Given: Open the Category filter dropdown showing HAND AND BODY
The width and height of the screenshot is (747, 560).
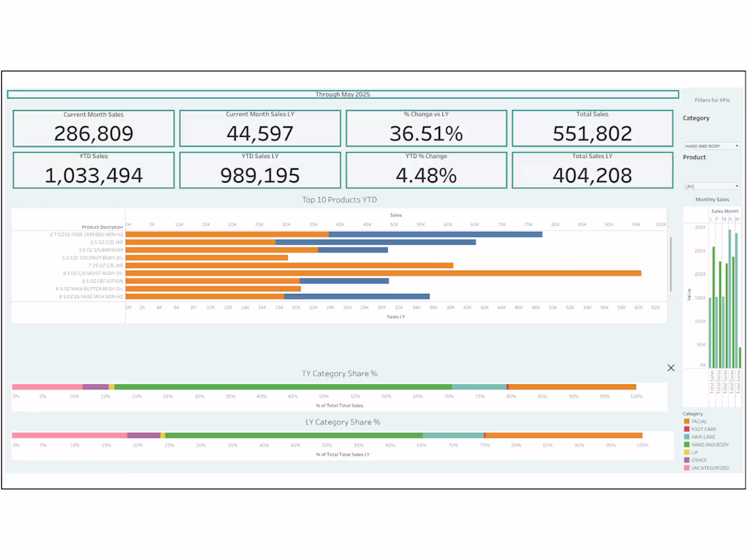Looking at the screenshot, I should [x=711, y=145].
